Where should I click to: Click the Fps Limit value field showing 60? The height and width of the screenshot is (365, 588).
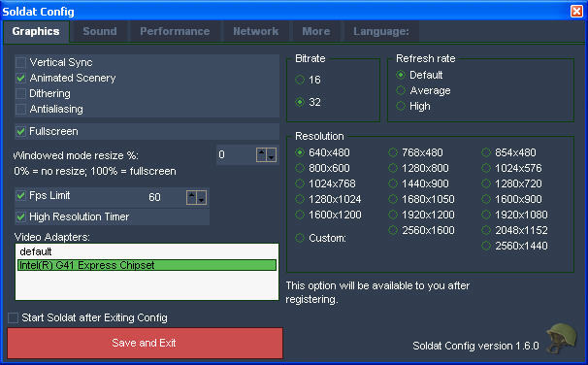click(165, 197)
